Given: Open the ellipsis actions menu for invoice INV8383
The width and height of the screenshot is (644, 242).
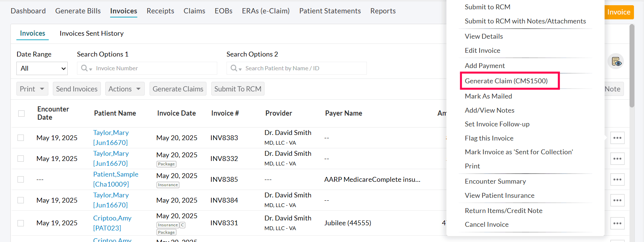Looking at the screenshot, I should tap(617, 138).
